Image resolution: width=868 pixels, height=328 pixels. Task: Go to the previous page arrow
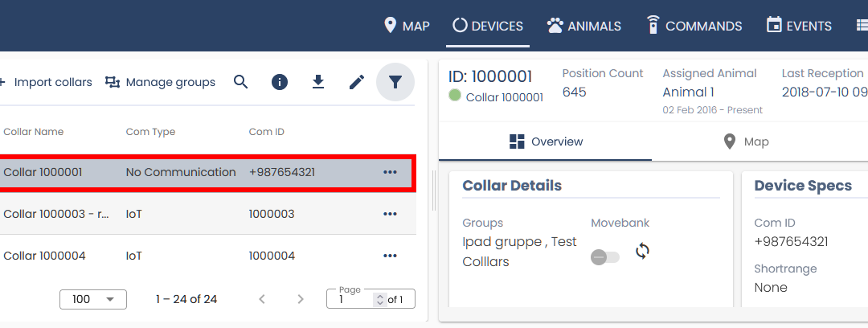point(262,299)
